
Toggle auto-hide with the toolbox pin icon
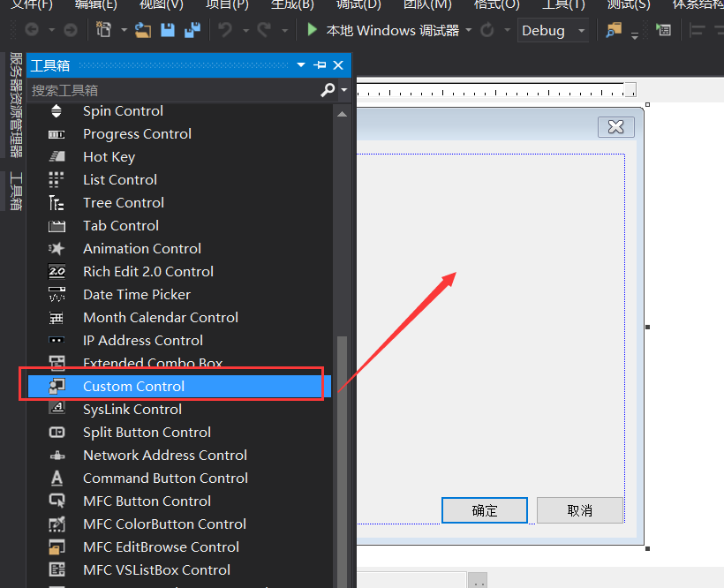click(319, 64)
